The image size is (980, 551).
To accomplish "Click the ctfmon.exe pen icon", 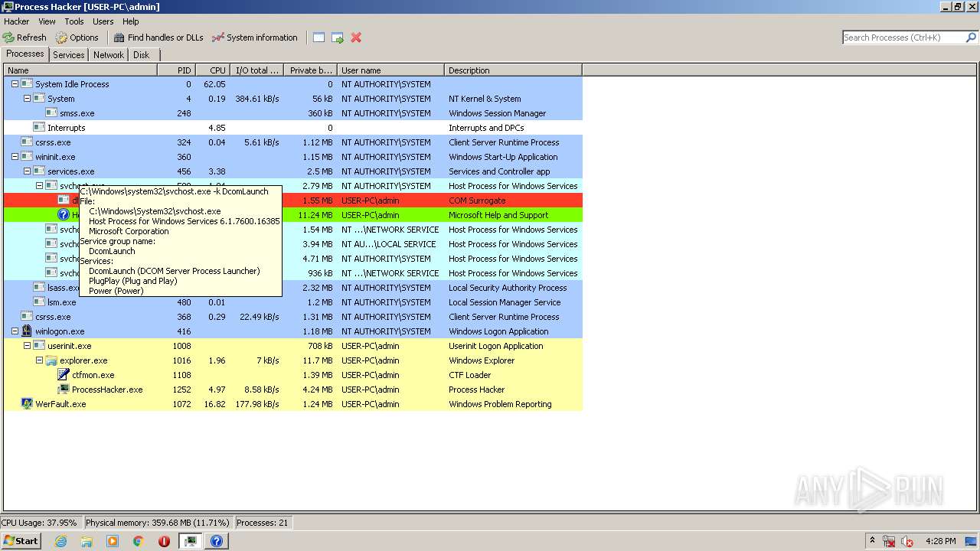I will coord(64,375).
